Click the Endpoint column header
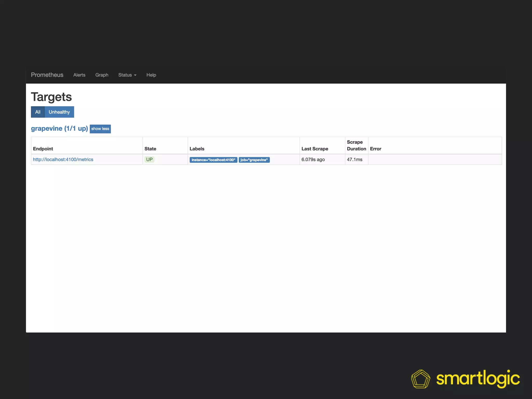Viewport: 532px width, 399px height. point(43,149)
